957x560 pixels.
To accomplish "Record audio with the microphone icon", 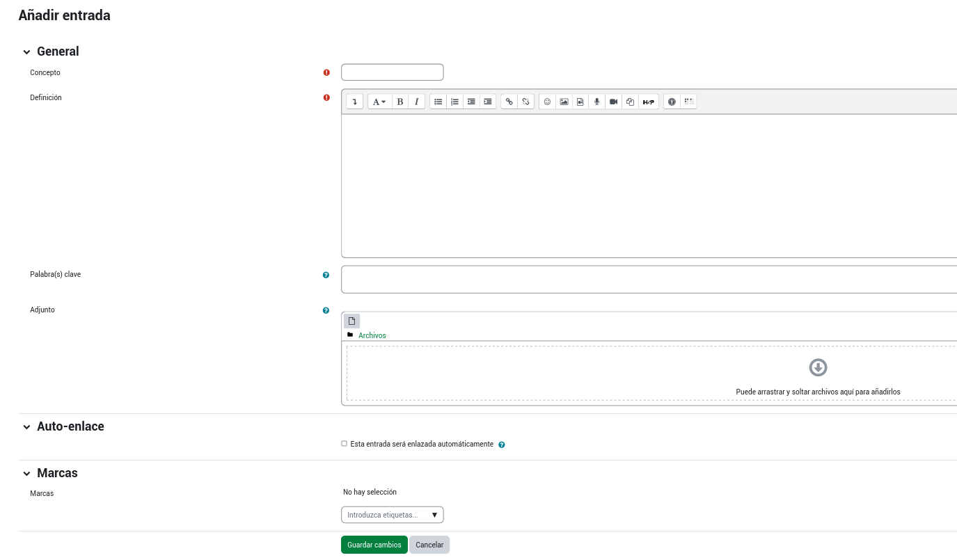I will (596, 102).
